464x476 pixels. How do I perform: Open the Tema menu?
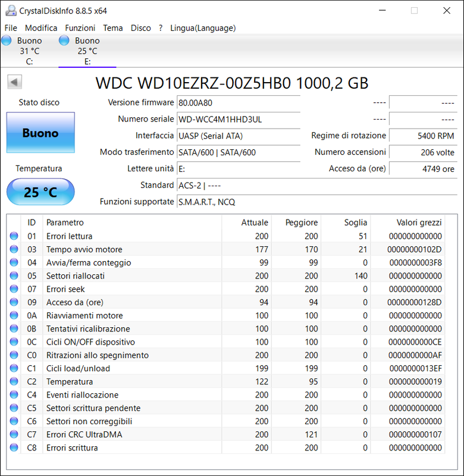tap(113, 28)
